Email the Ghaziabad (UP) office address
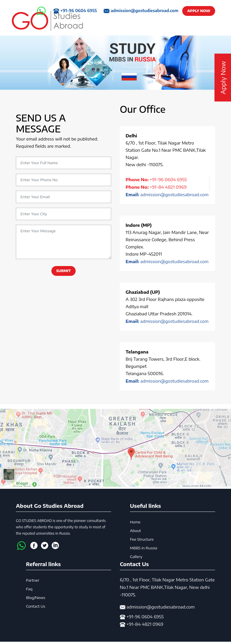 pyautogui.click(x=174, y=321)
